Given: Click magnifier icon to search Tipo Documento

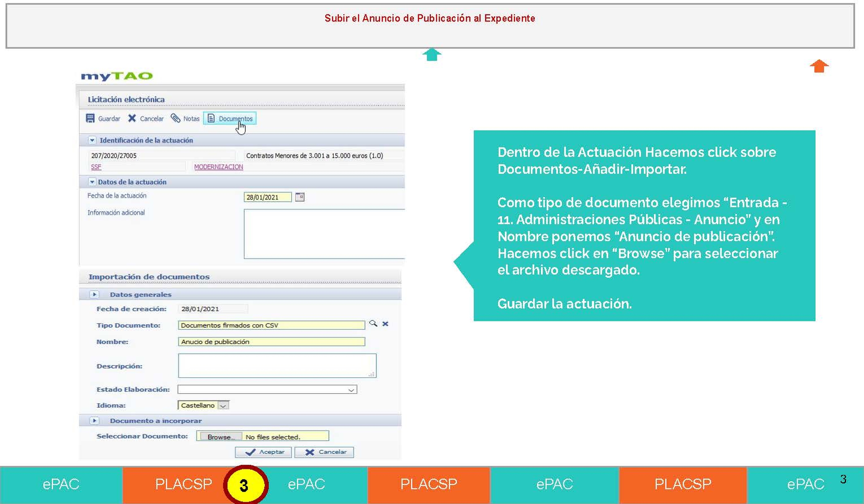Looking at the screenshot, I should tap(373, 323).
